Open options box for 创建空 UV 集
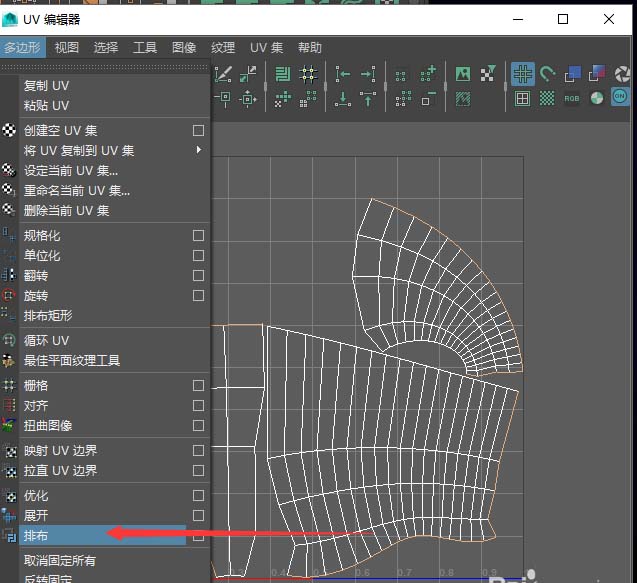Screen dimensions: 637x583 point(198,131)
